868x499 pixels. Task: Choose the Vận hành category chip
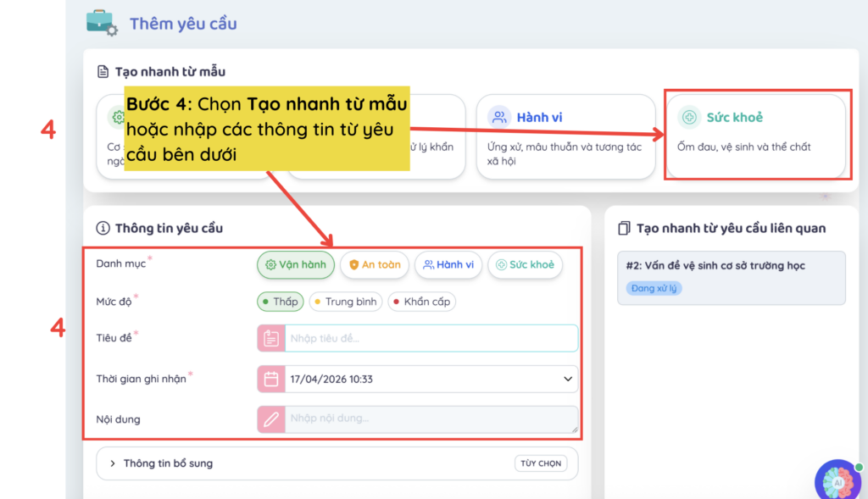[x=296, y=265]
